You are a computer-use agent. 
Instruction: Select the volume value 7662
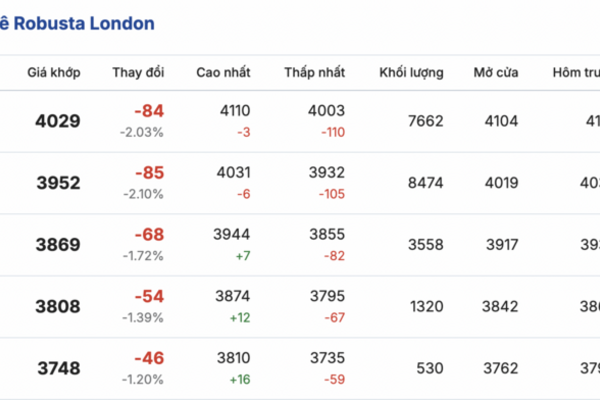coord(425,121)
